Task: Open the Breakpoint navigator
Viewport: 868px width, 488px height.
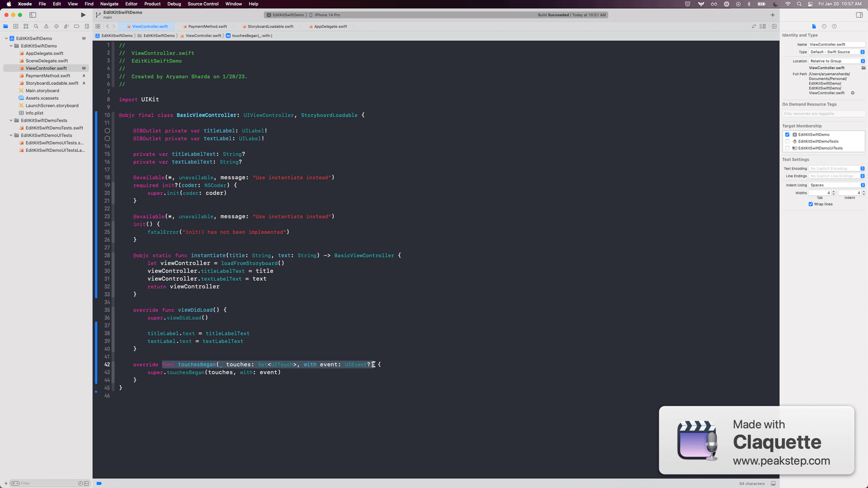Action: pos(76,27)
